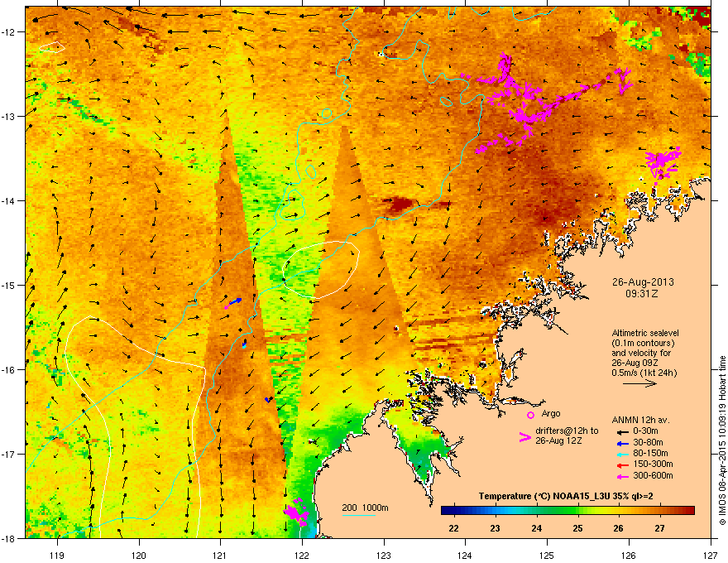This screenshot has width=728, height=563.
Task: Click the '0.5m/s (1kt 24h)' text
Action: coord(644,373)
